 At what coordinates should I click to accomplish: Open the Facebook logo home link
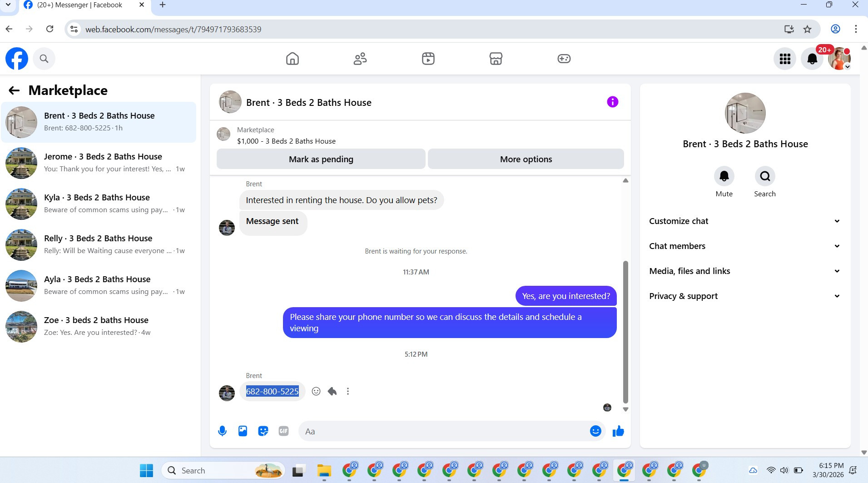[x=17, y=59]
